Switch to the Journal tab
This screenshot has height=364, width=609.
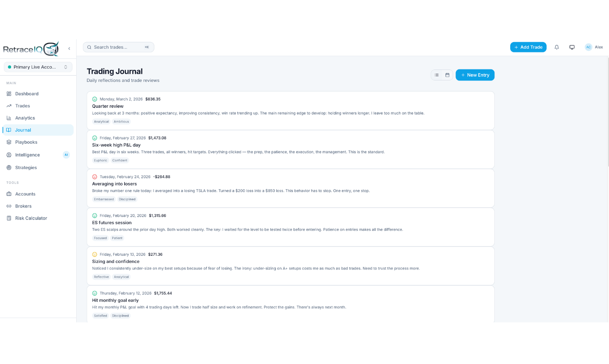[x=23, y=130]
